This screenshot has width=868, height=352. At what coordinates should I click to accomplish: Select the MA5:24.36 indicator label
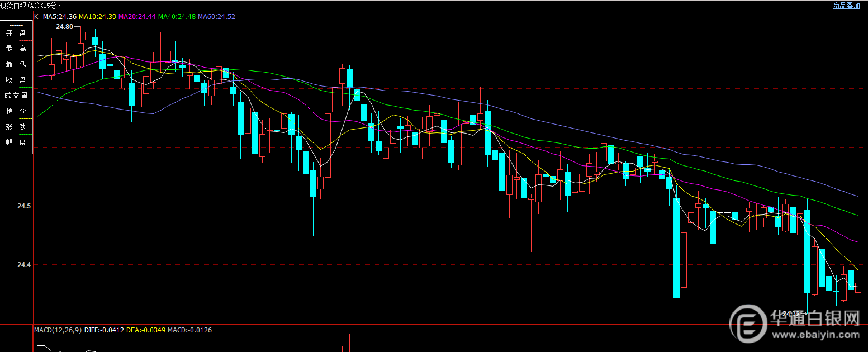[x=60, y=17]
